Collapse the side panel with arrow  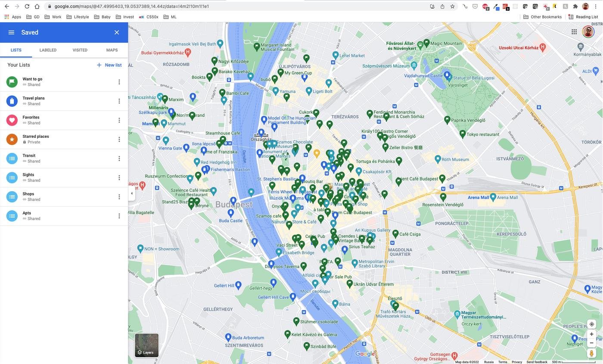point(132,193)
